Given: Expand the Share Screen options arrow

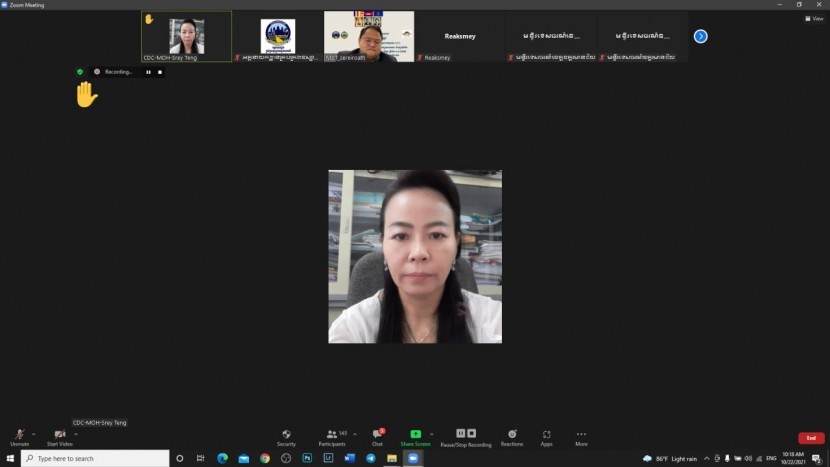Looking at the screenshot, I should click(432, 434).
